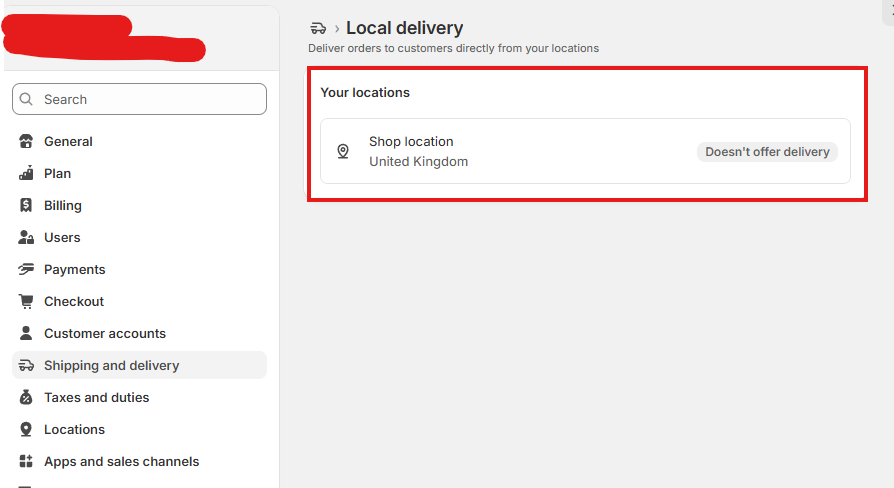
Task: Click the map pin icon in Shop location row
Action: pyautogui.click(x=343, y=151)
